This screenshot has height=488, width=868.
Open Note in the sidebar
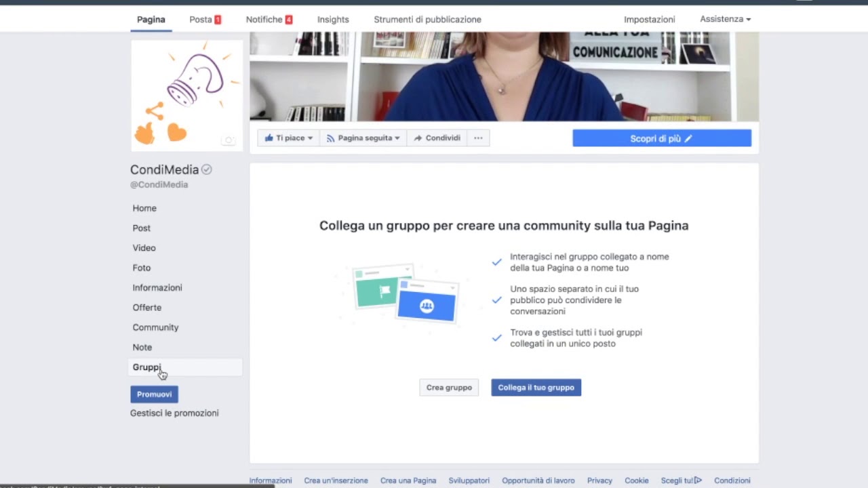pyautogui.click(x=142, y=347)
